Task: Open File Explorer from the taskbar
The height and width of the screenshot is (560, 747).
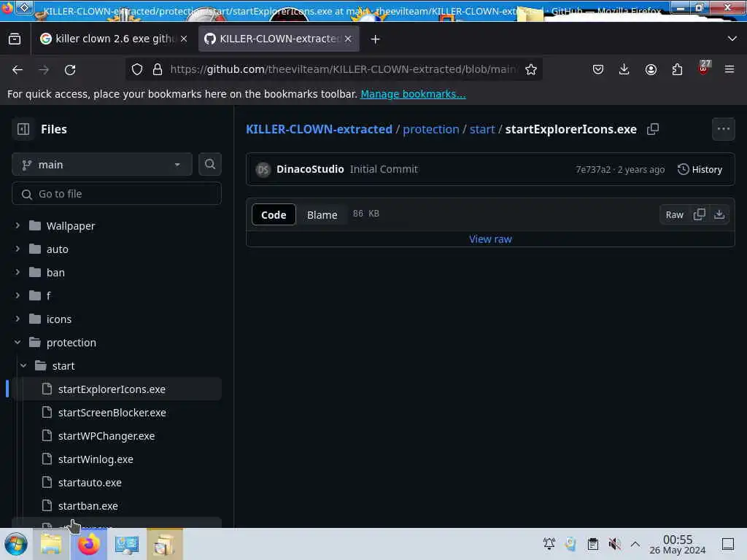Action: [51, 544]
